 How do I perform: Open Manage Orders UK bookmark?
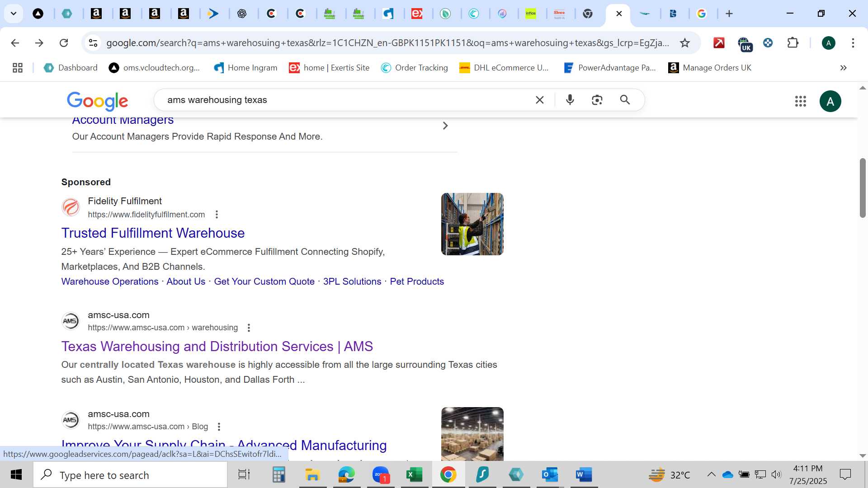tap(710, 68)
